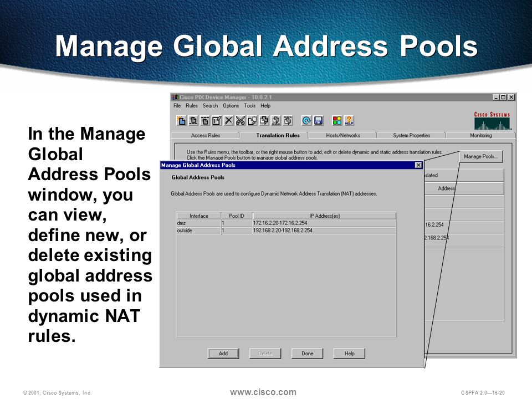The image size is (532, 399).
Task: Click the New Rule toolbar icon
Action: click(x=181, y=120)
